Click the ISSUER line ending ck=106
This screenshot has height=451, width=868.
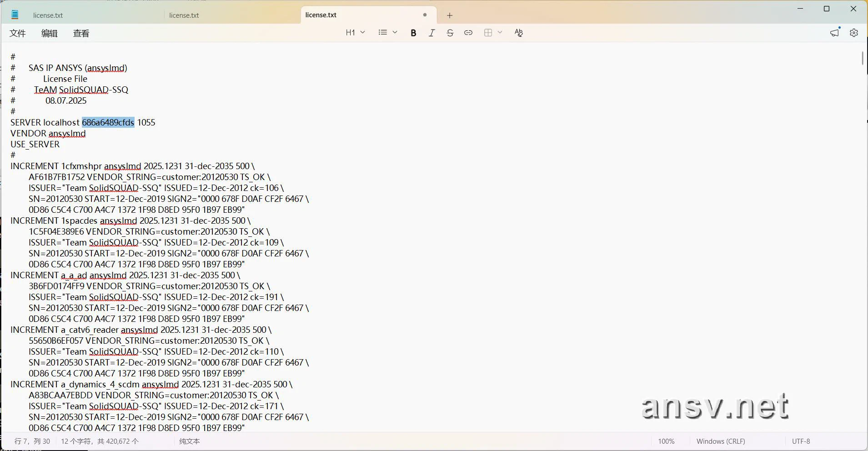pyautogui.click(x=156, y=188)
